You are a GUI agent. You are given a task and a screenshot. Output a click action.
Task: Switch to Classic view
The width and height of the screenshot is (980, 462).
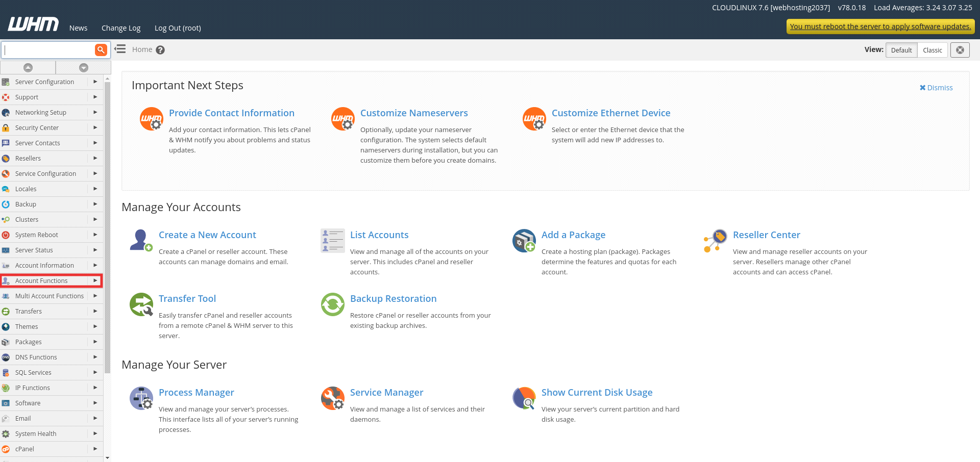point(933,50)
